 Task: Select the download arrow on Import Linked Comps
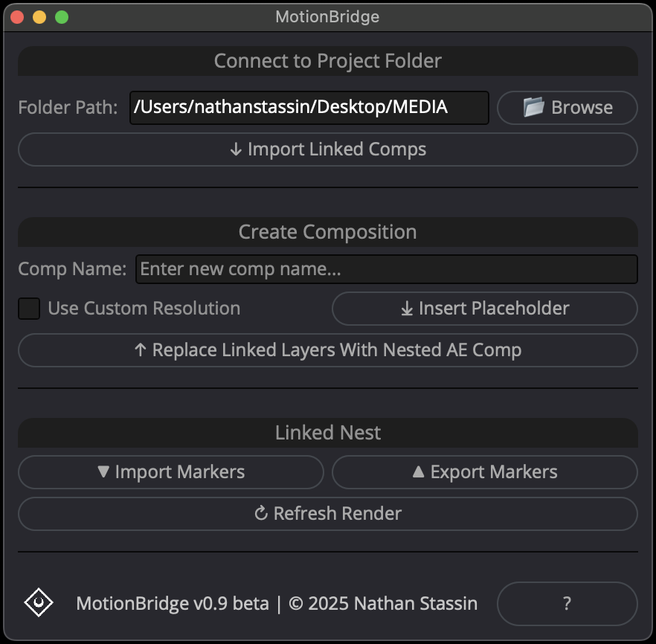click(236, 149)
